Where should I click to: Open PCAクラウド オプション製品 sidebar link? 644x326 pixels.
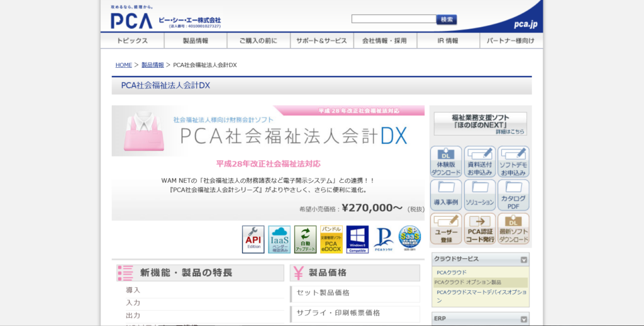(468, 282)
